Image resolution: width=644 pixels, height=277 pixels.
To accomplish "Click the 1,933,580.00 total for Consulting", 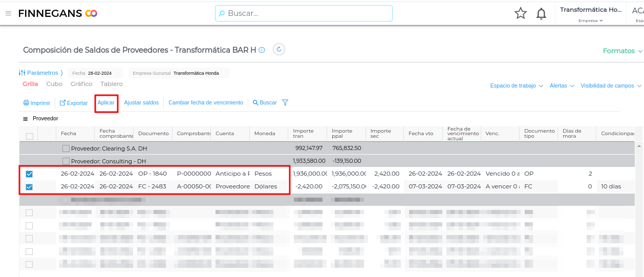I will (x=309, y=161).
